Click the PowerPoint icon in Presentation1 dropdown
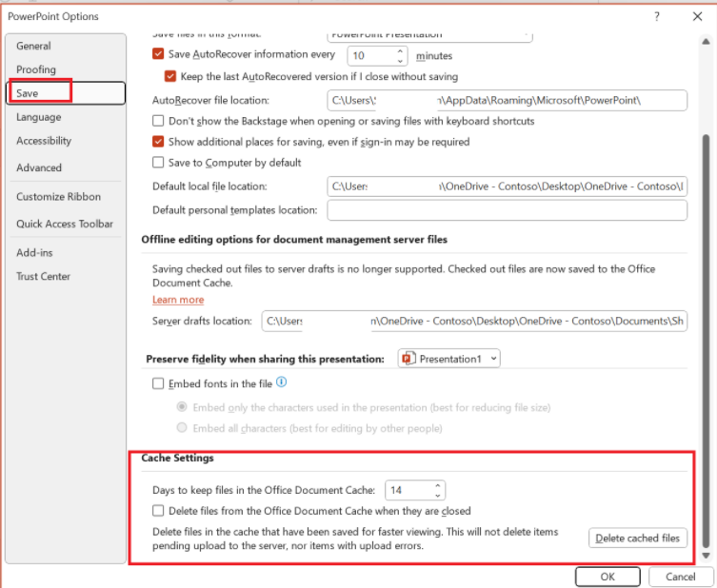This screenshot has width=717, height=588. point(408,359)
